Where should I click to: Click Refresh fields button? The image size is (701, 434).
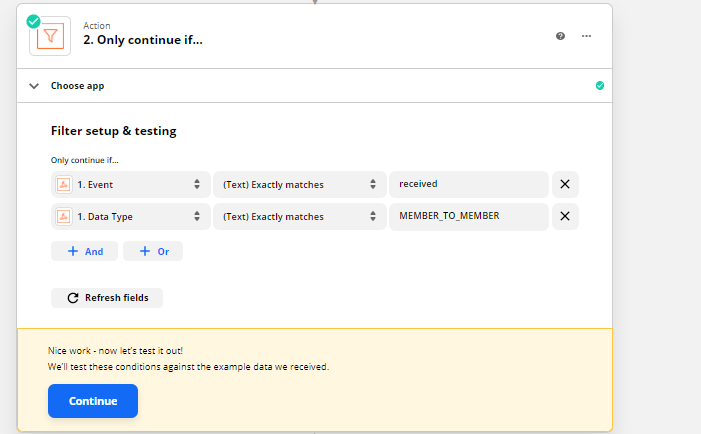point(107,298)
